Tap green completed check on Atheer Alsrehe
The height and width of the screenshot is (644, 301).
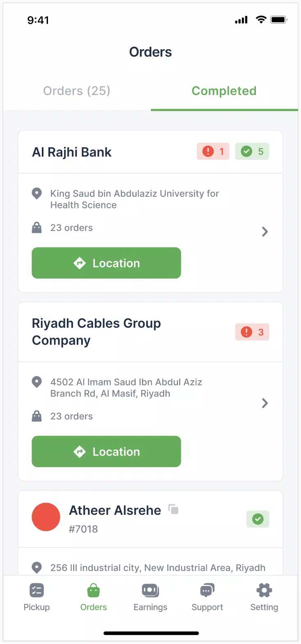[258, 519]
